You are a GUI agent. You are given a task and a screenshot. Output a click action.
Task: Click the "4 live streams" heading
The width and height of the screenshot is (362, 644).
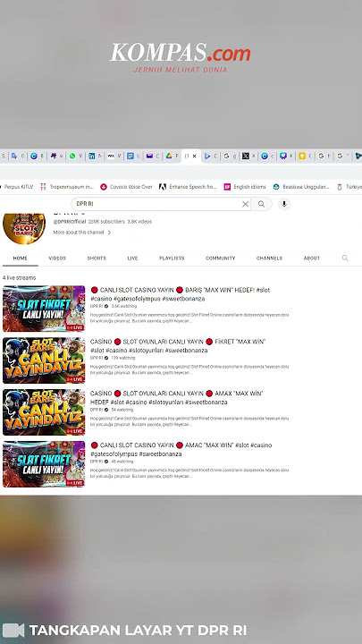[x=19, y=278]
